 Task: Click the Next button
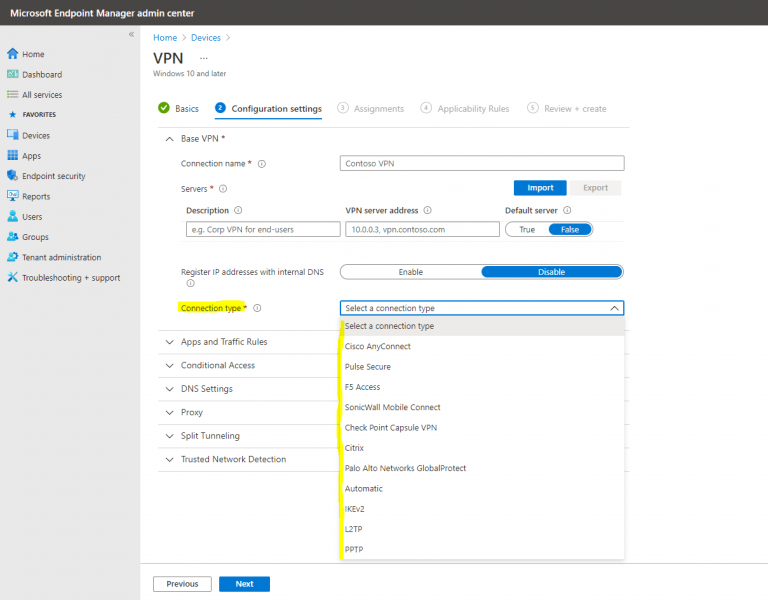point(244,584)
